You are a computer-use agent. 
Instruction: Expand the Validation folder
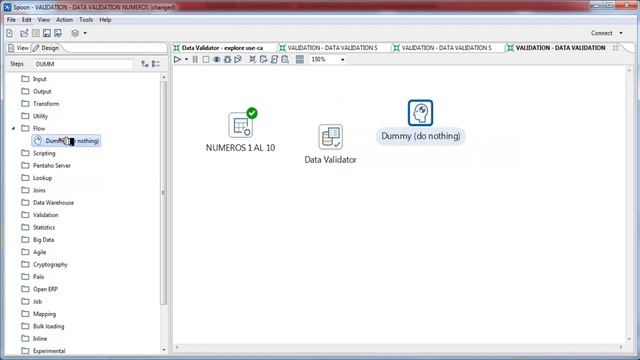click(x=40, y=215)
